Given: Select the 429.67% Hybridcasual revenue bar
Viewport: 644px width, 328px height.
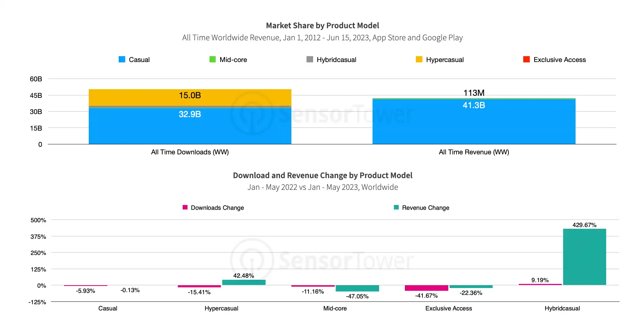Looking at the screenshot, I should click(584, 257).
